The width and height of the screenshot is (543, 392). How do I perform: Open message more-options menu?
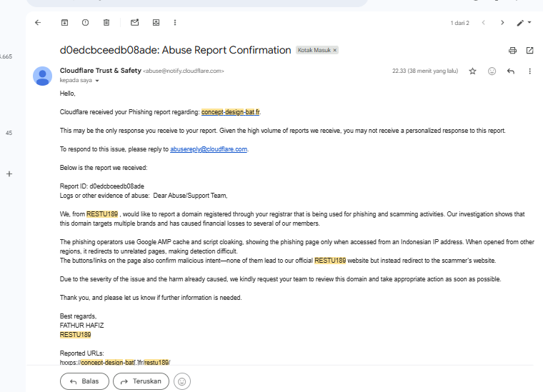pyautogui.click(x=529, y=71)
